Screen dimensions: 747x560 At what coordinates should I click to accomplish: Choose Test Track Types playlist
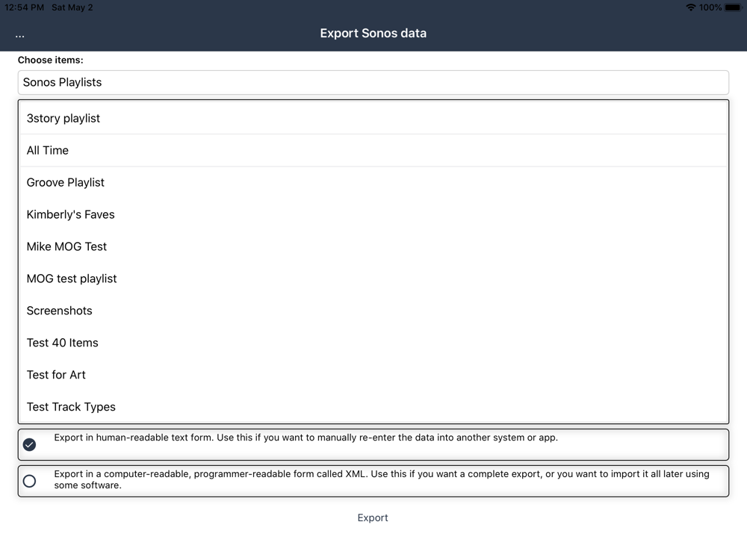373,407
